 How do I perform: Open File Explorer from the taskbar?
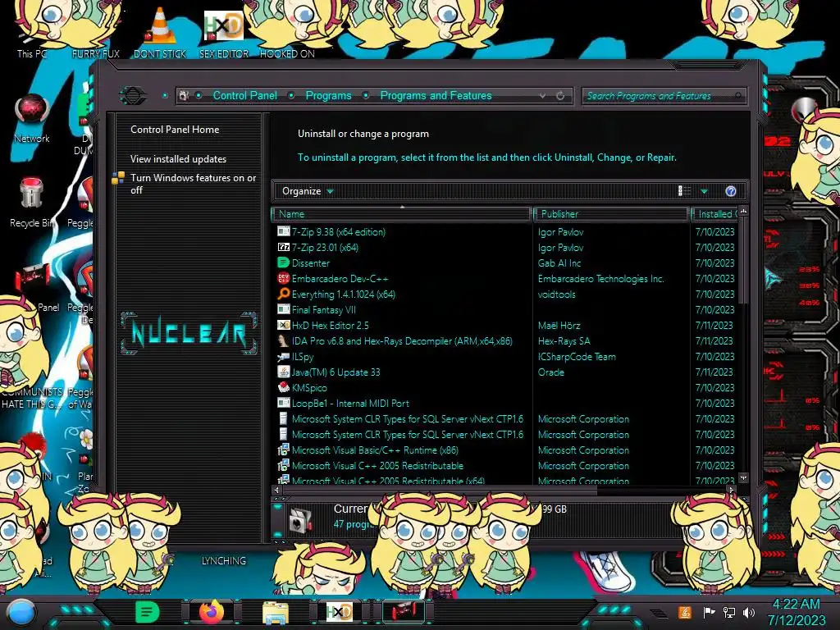tap(276, 612)
